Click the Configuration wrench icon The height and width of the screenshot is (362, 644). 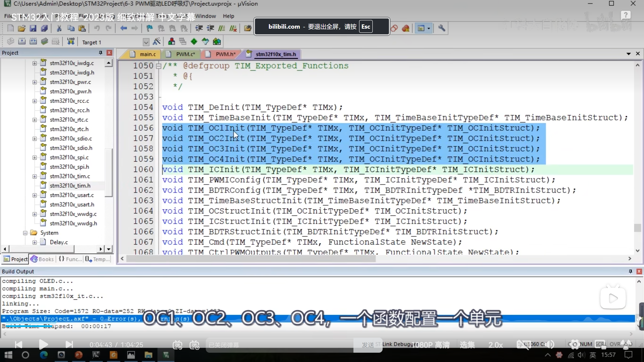point(441,28)
